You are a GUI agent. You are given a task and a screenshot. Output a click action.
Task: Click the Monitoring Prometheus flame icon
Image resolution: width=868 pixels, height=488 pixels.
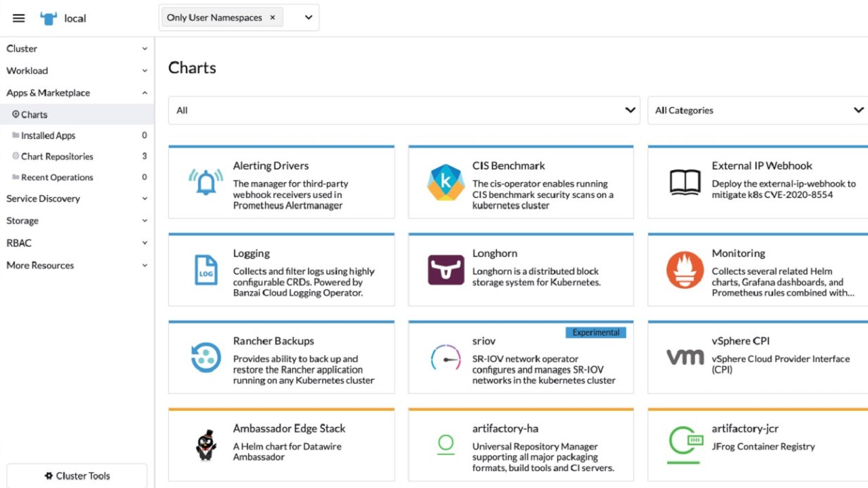pos(685,270)
